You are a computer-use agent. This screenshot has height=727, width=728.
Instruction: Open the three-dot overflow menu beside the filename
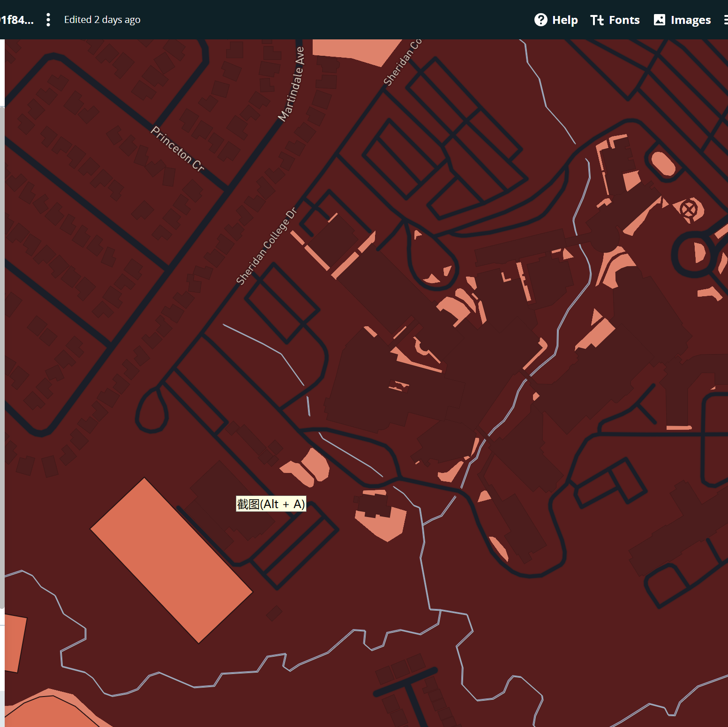click(x=48, y=20)
